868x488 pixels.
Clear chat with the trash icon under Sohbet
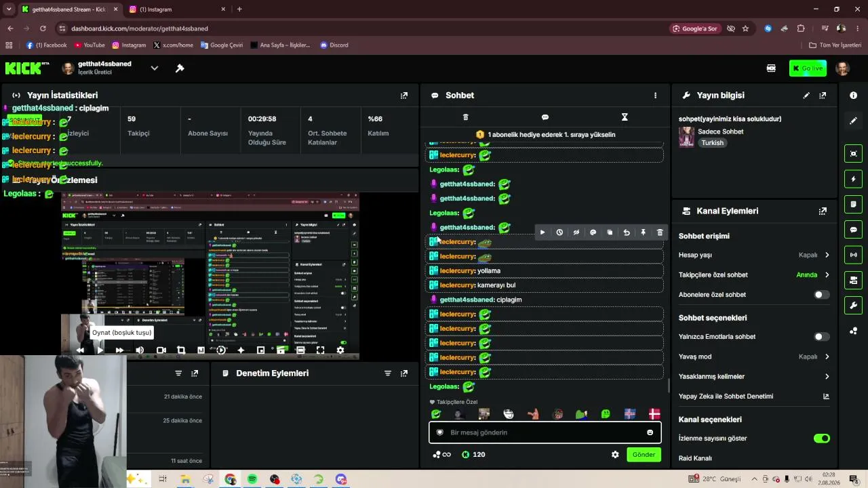(465, 117)
